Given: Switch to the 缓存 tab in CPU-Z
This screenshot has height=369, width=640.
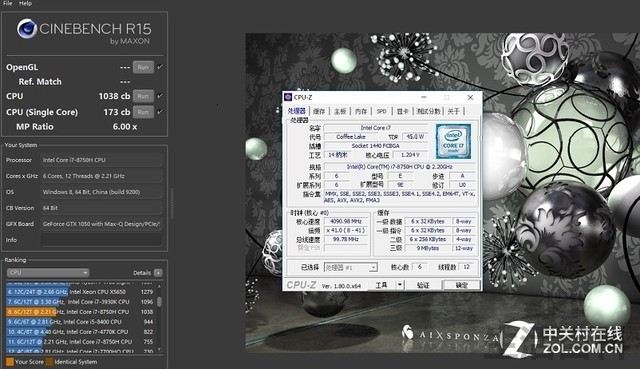Looking at the screenshot, I should click(319, 111).
